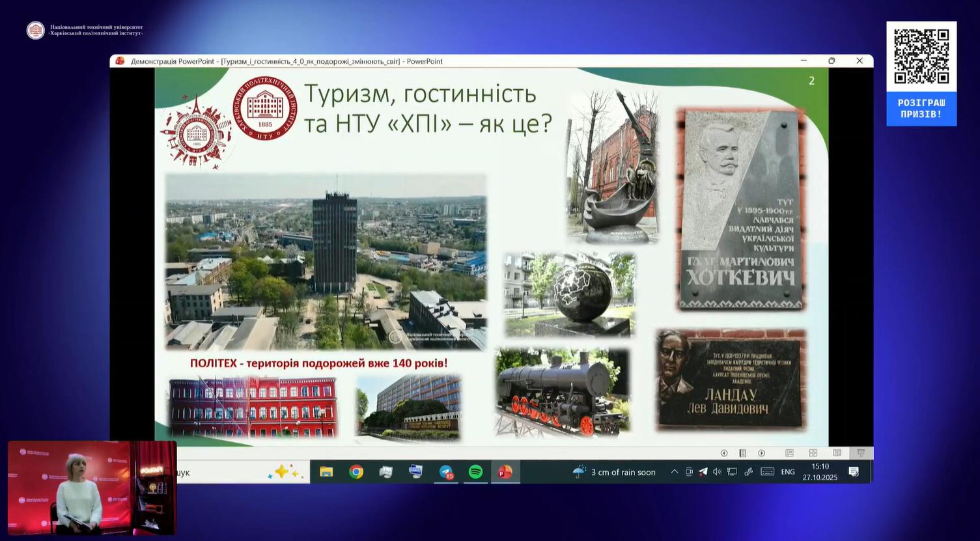Open the touch keyboard tray icon
Screen dimensions: 980x541
coord(768,472)
